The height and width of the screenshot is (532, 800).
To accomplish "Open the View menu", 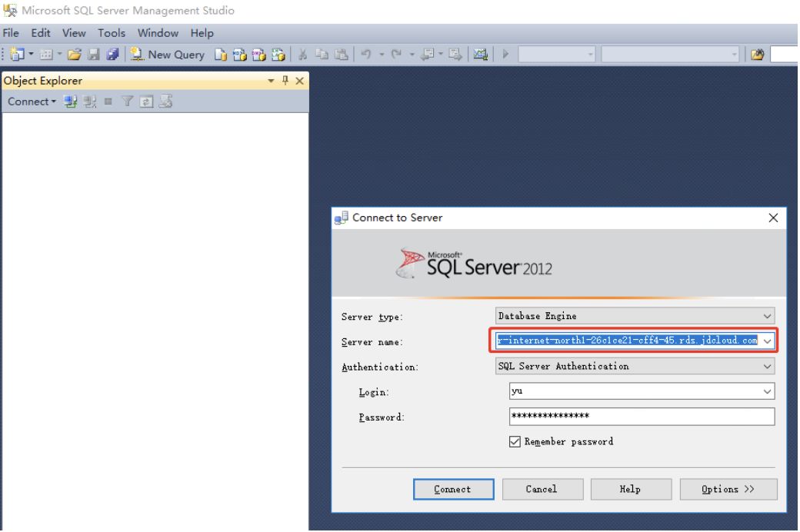I will (74, 33).
